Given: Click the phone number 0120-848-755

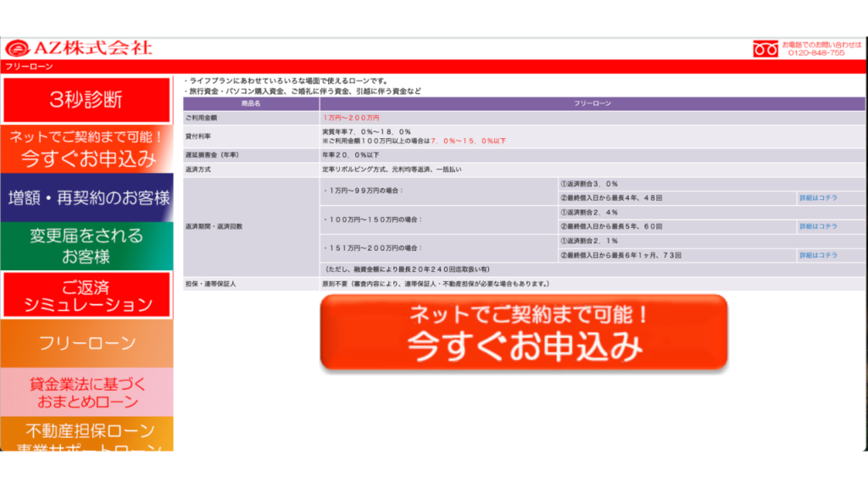Looking at the screenshot, I should (816, 53).
